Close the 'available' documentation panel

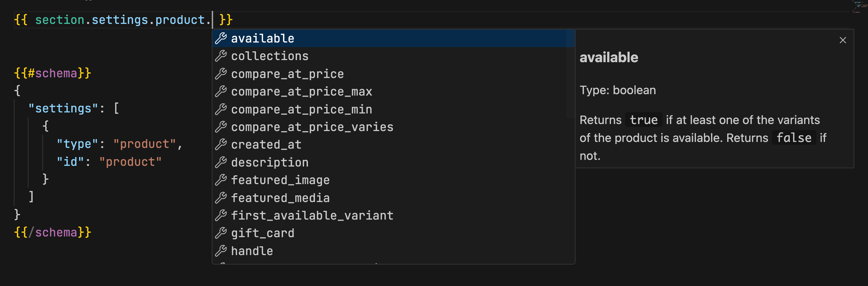point(843,40)
